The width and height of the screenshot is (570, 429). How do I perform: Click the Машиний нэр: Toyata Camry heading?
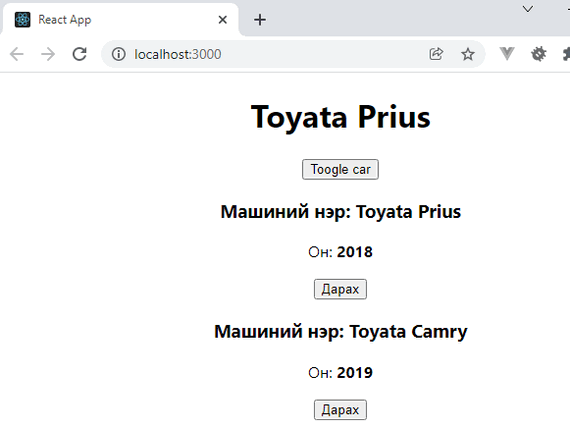click(341, 332)
